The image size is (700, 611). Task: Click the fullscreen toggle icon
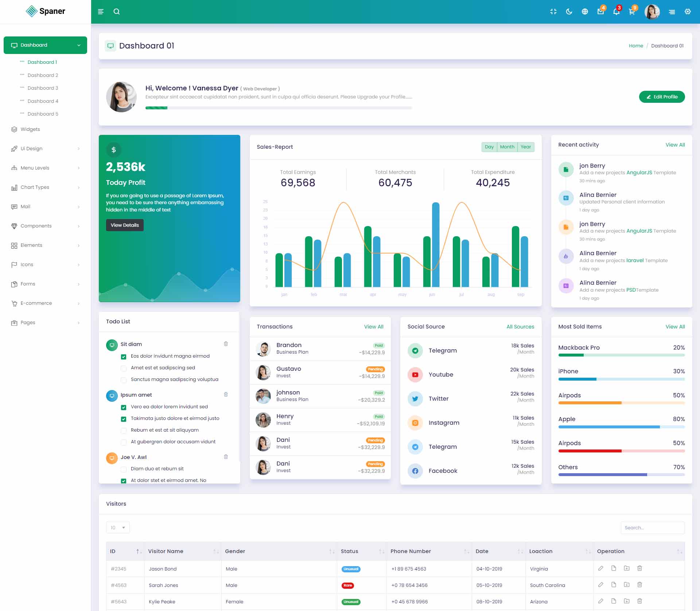pyautogui.click(x=553, y=12)
